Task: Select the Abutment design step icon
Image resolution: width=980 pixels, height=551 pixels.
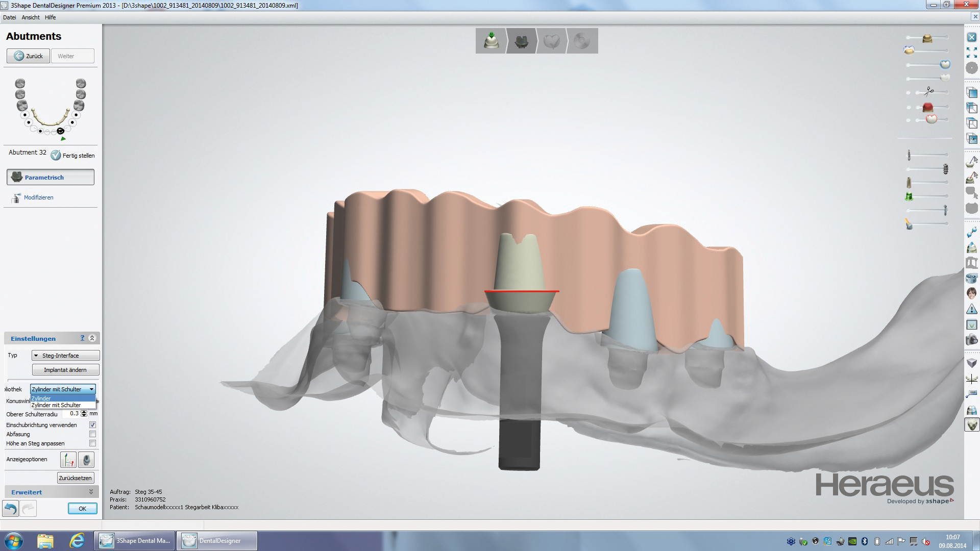Action: (521, 41)
